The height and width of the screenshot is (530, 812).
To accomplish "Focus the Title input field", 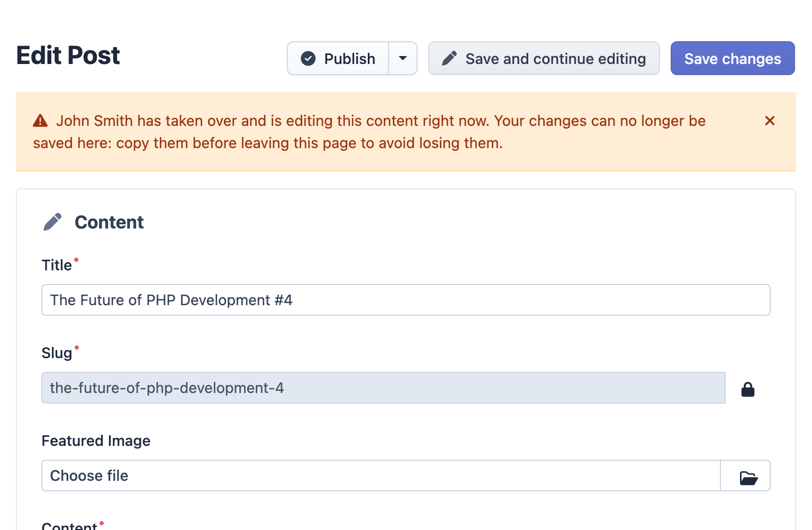I will pyautogui.click(x=405, y=300).
